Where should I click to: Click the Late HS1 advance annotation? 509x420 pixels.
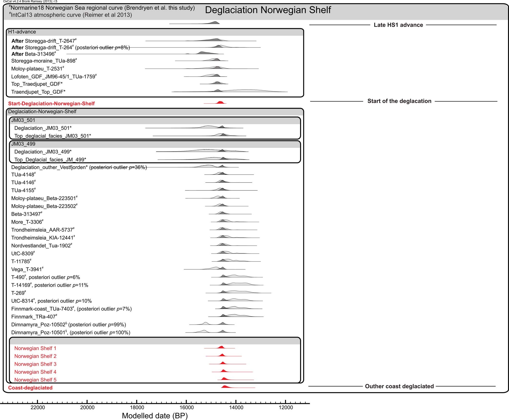[398, 25]
